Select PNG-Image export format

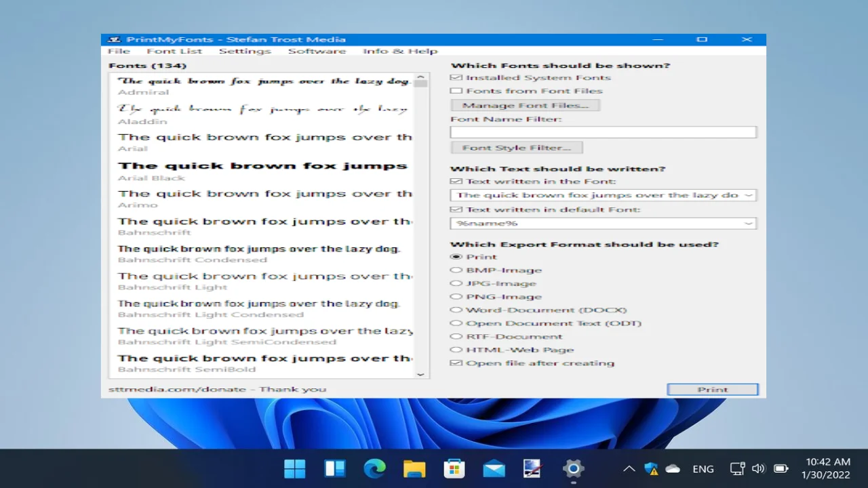click(456, 296)
